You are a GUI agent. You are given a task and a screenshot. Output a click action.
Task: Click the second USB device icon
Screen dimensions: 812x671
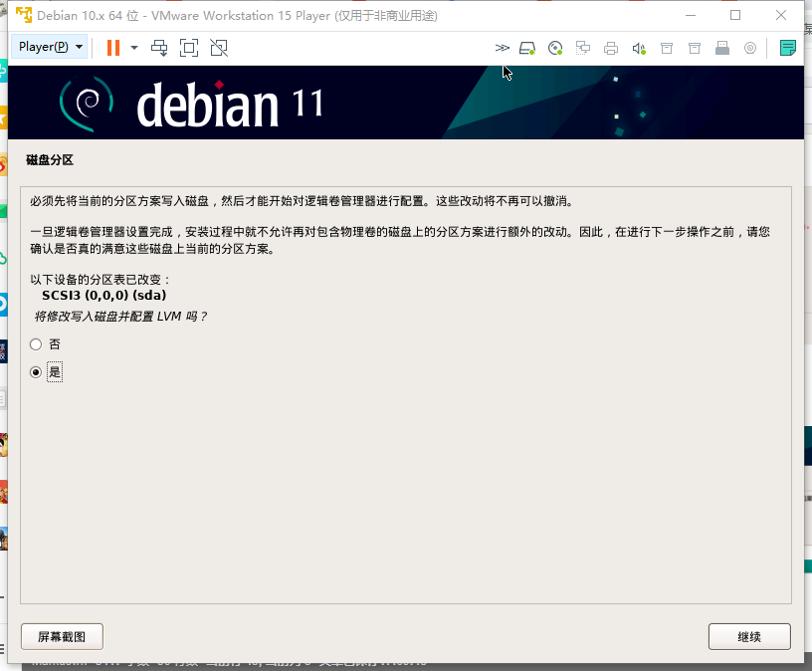pyautogui.click(x=695, y=48)
